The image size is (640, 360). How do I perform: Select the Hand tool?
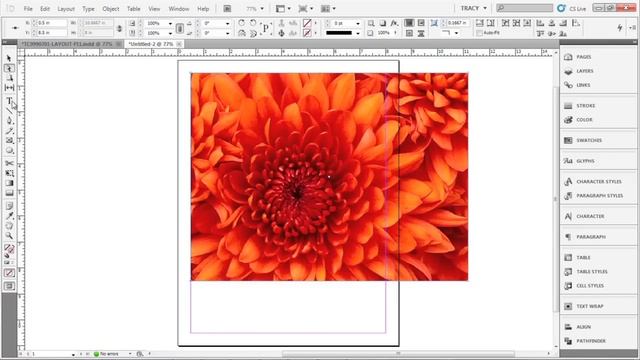[9, 226]
